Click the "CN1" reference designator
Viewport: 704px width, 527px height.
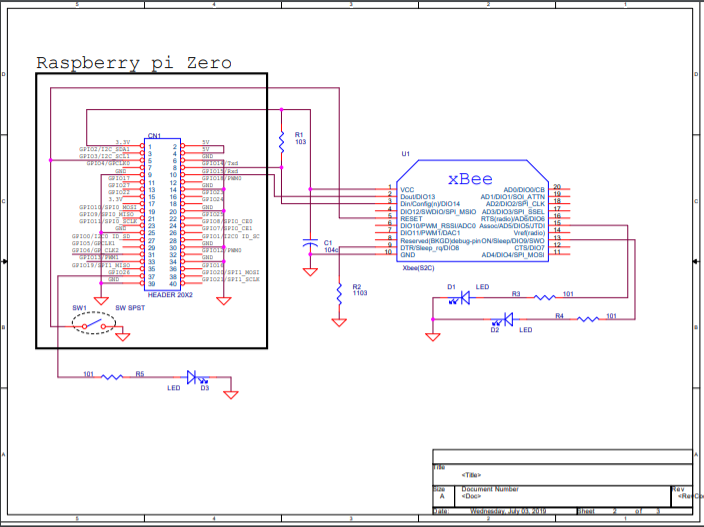(154, 136)
